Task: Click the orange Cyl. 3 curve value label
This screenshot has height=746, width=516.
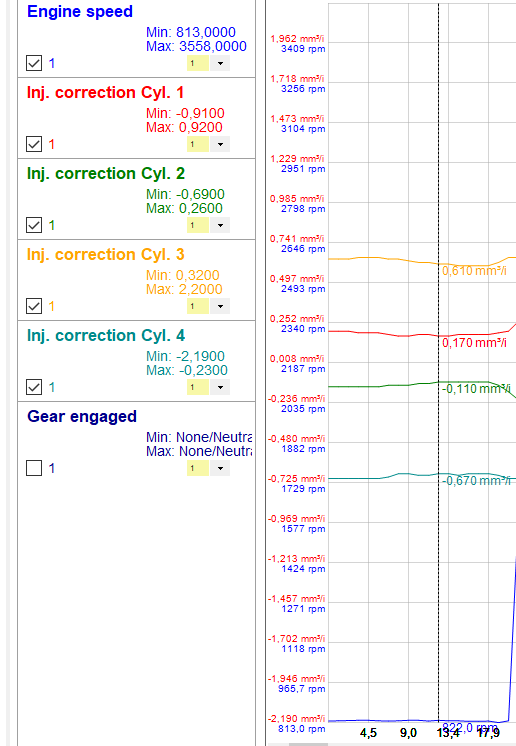Action: click(474, 271)
